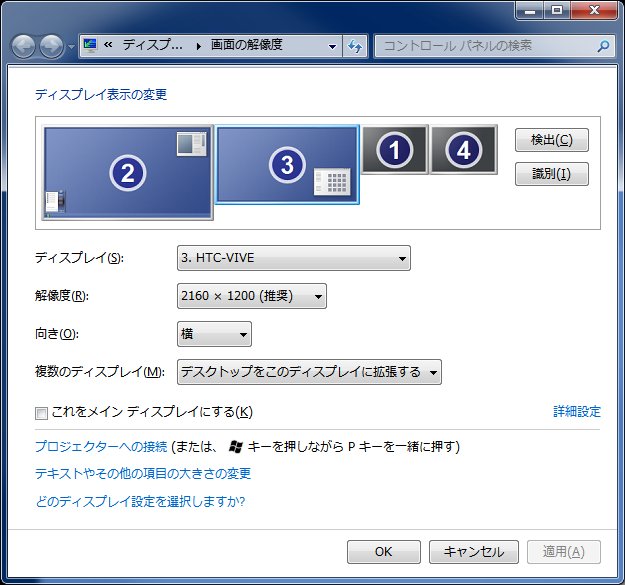Viewport: 625px width, 585px height.
Task: Expand the arrow between ディスプ... and 画面の解像度
Action: click(x=199, y=46)
